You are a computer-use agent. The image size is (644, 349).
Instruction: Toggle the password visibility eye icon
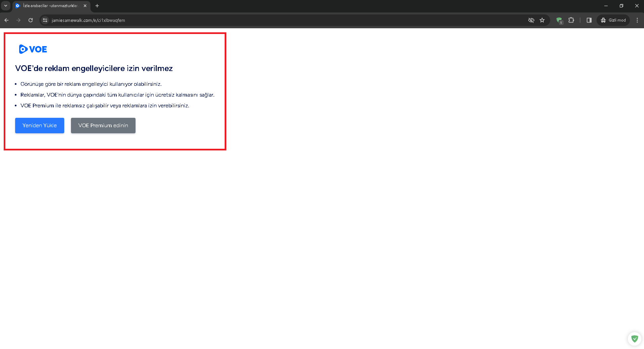[x=531, y=20]
